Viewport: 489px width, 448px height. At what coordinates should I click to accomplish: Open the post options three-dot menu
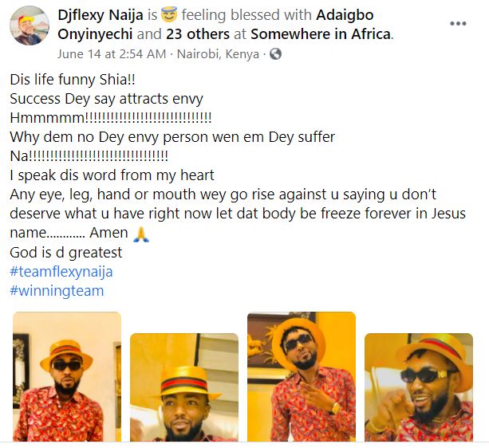458,24
